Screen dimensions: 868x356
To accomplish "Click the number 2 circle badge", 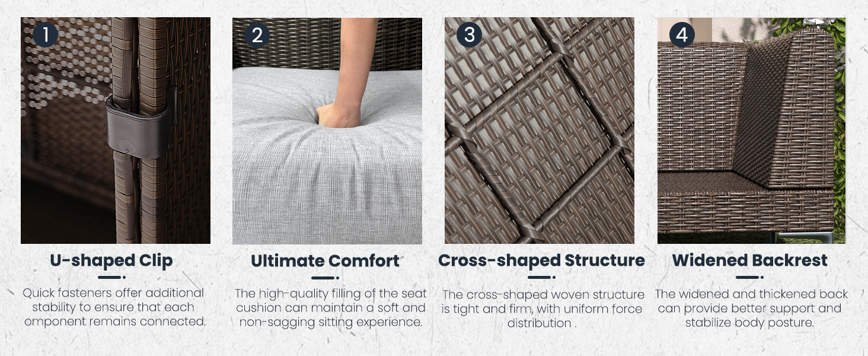I will tap(257, 34).
